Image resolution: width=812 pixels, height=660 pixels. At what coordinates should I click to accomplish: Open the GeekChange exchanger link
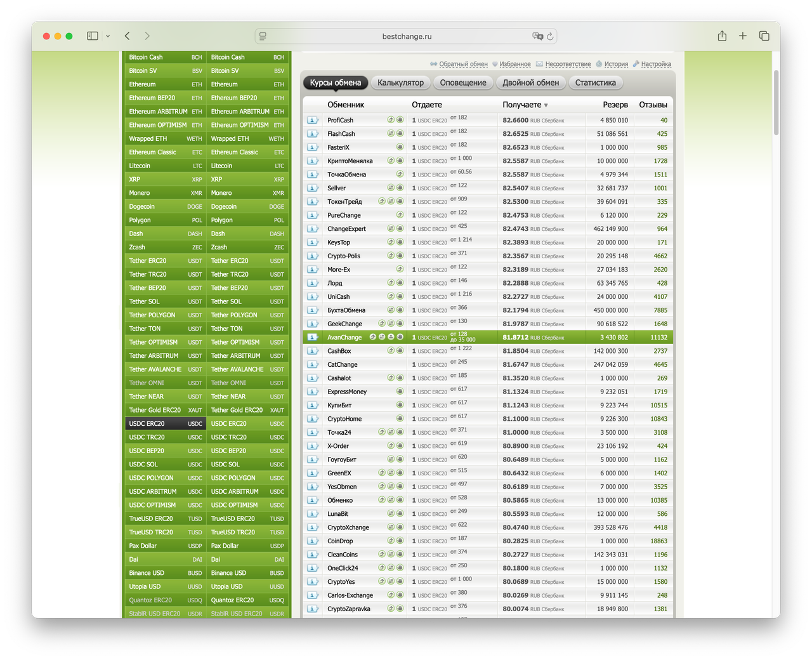point(344,324)
